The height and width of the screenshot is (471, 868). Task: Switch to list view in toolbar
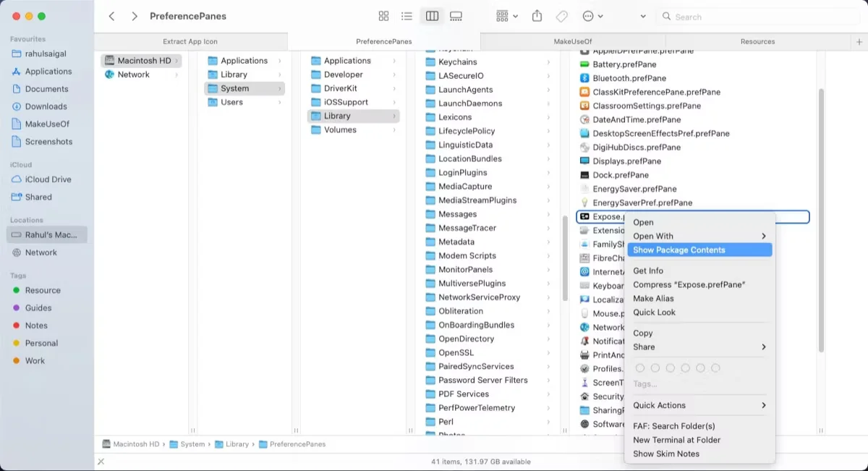coord(407,16)
